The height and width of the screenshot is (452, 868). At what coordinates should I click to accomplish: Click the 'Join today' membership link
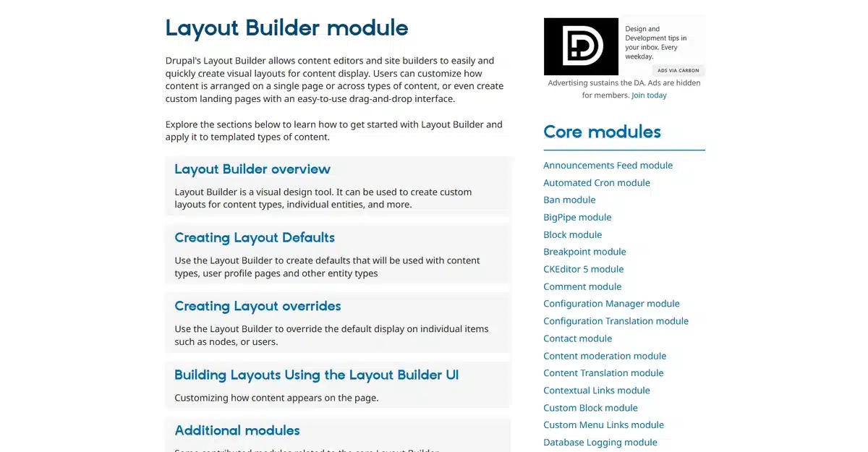point(649,95)
